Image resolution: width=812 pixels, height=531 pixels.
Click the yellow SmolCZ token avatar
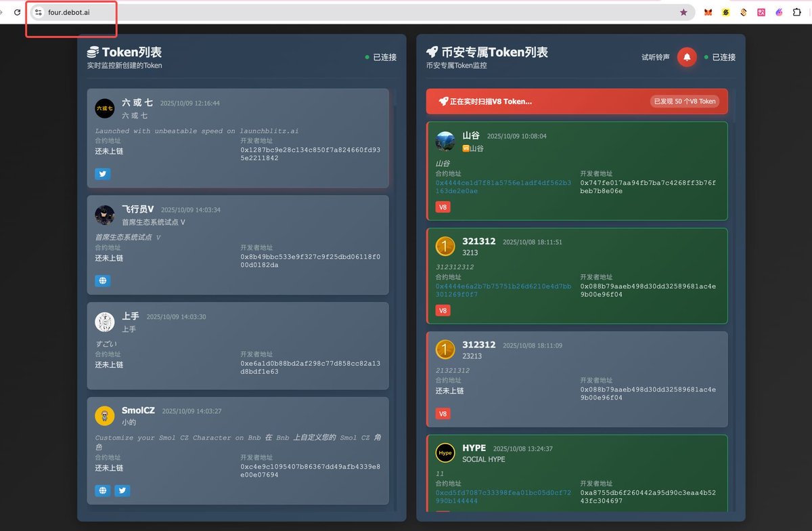tap(105, 416)
